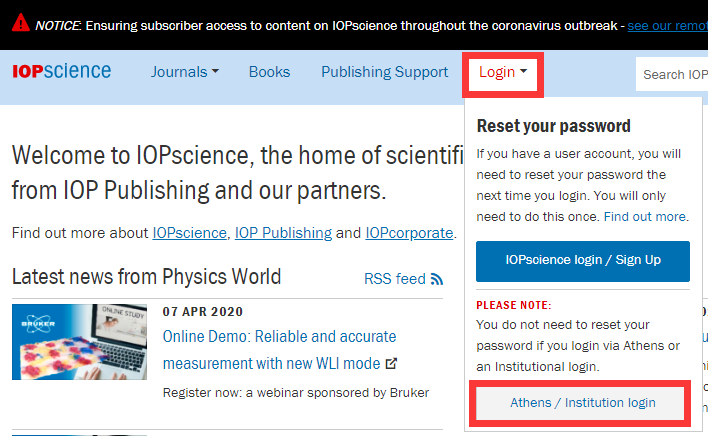
Task: Follow the IOPscience link in the intro text
Action: click(191, 233)
